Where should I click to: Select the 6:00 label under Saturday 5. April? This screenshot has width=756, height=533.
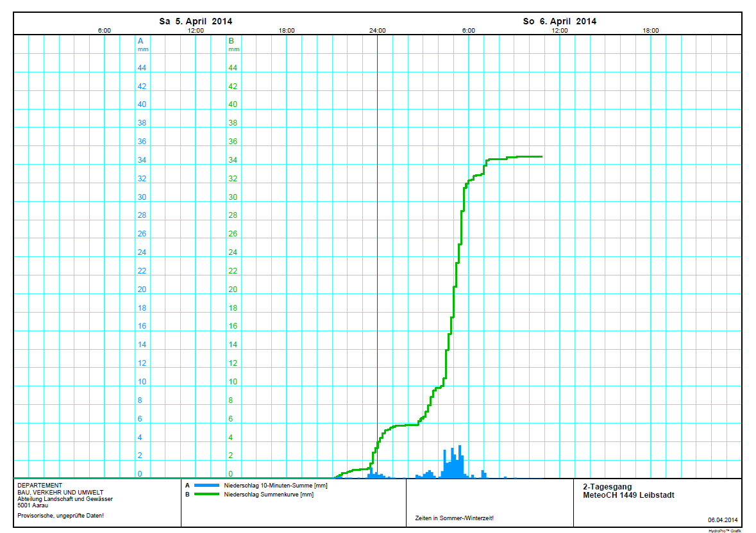tap(104, 30)
